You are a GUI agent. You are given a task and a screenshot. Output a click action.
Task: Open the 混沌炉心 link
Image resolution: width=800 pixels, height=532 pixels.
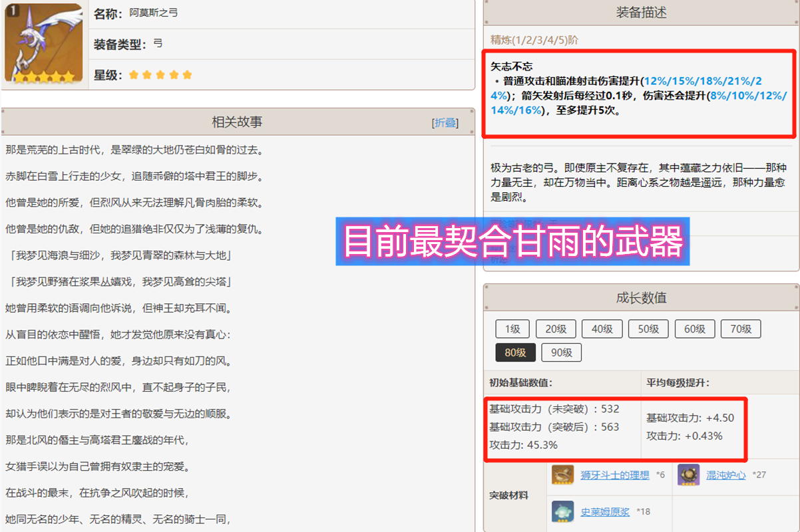click(726, 475)
